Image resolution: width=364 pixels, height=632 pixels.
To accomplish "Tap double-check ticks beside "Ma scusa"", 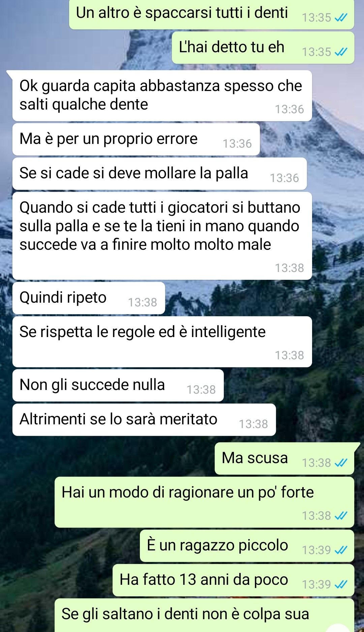I will [x=341, y=463].
